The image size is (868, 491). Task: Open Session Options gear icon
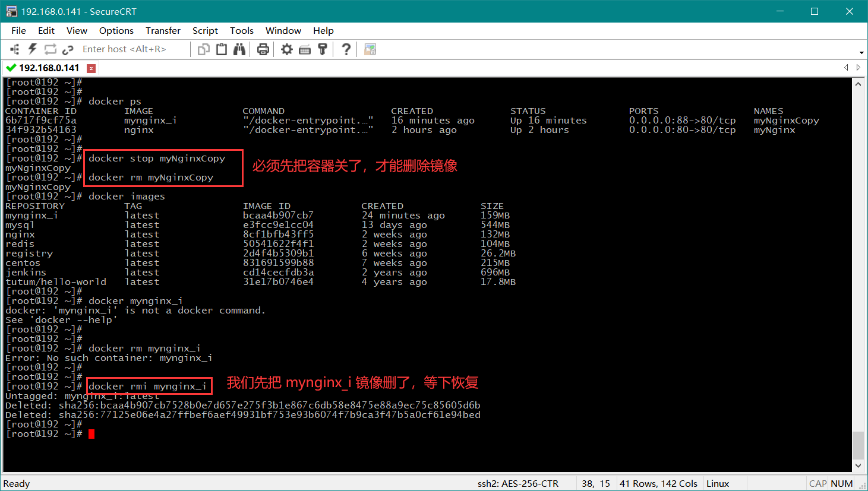click(287, 49)
